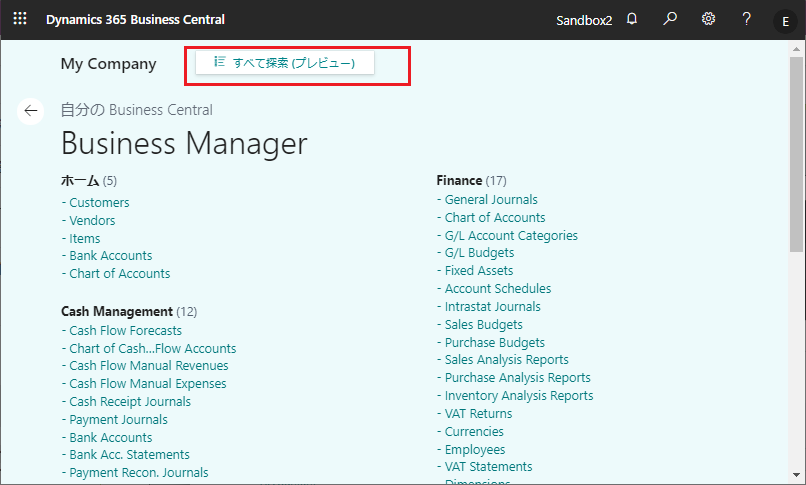Open Sales Analysis Reports link
Image resolution: width=806 pixels, height=485 pixels.
tap(506, 360)
